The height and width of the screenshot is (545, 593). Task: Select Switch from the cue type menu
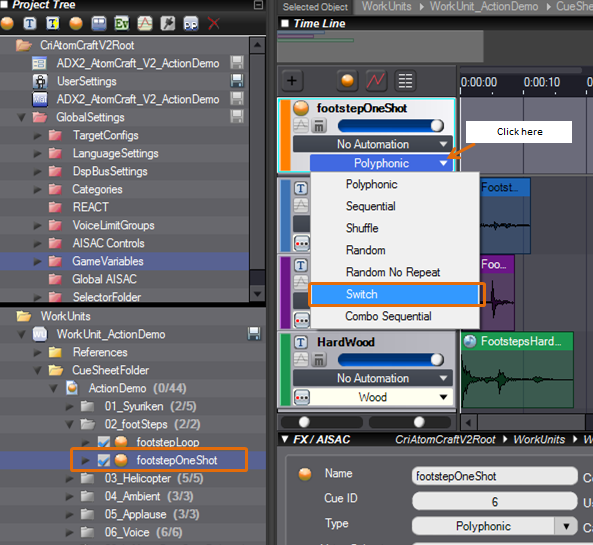click(395, 294)
